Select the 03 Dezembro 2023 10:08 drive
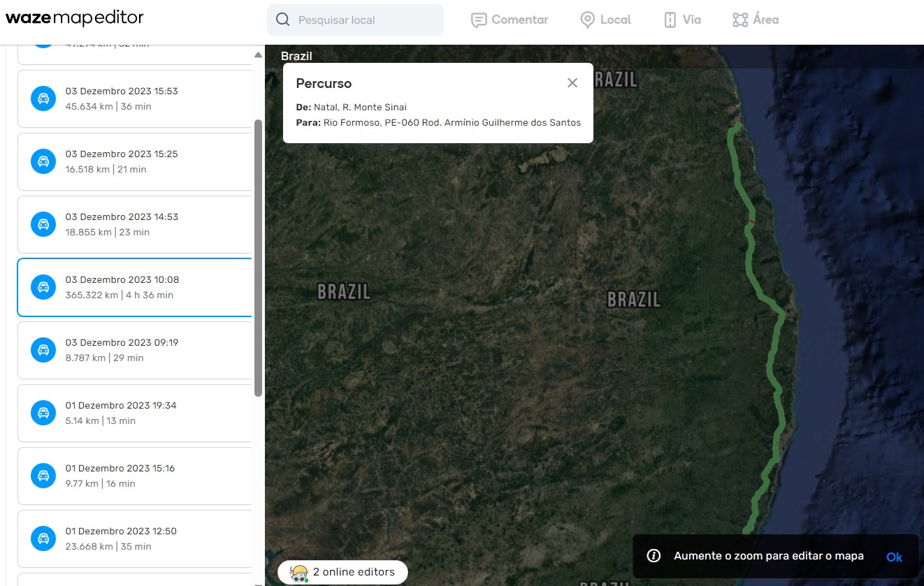 point(134,287)
